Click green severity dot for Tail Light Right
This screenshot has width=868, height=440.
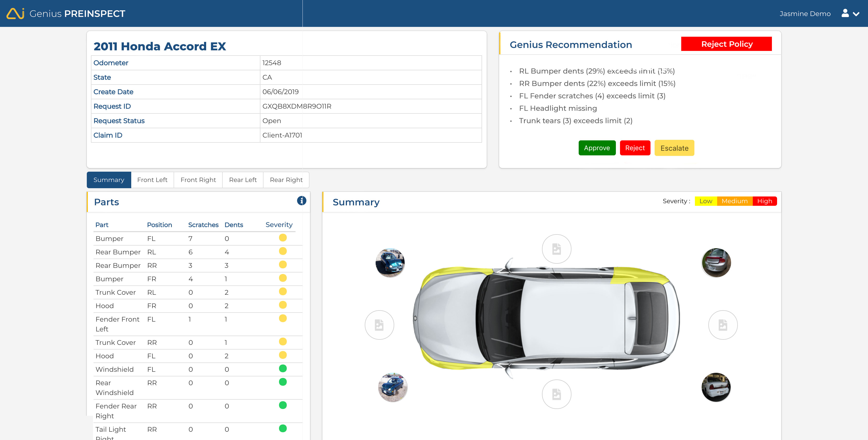(x=283, y=429)
